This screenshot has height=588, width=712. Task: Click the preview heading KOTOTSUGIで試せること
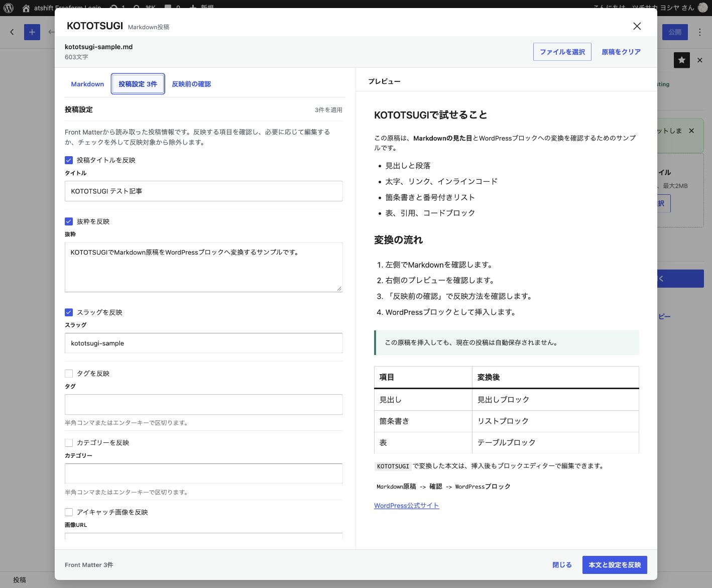pyautogui.click(x=431, y=115)
